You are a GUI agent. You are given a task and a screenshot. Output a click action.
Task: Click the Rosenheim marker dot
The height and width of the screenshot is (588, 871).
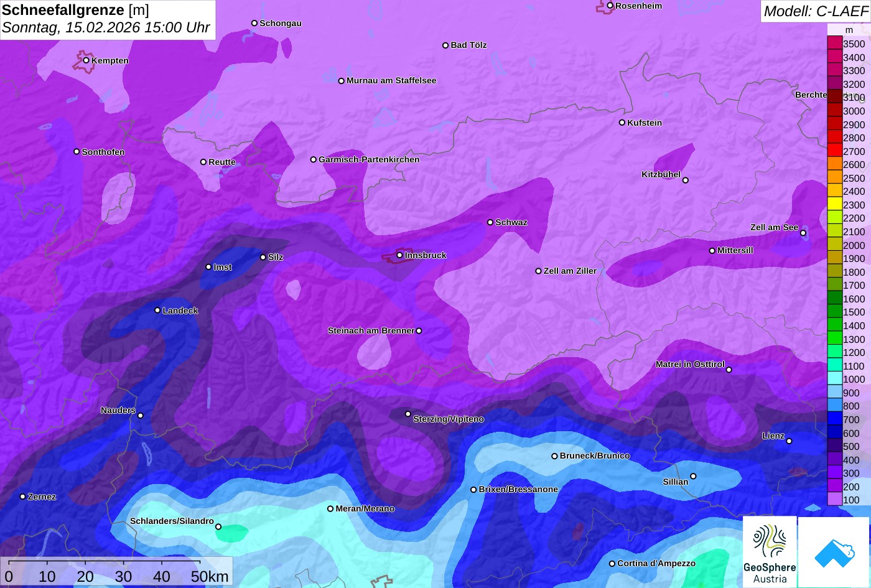[610, 6]
